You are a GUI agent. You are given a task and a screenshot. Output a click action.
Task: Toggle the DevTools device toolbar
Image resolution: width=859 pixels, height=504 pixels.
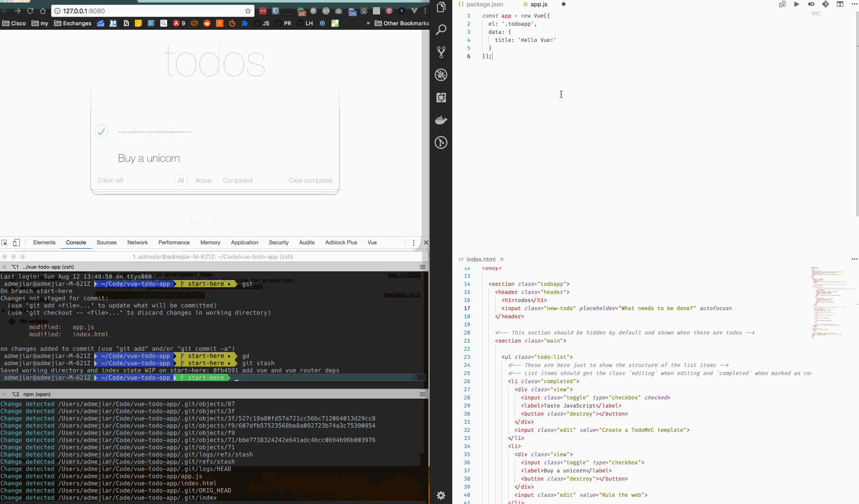[x=16, y=243]
